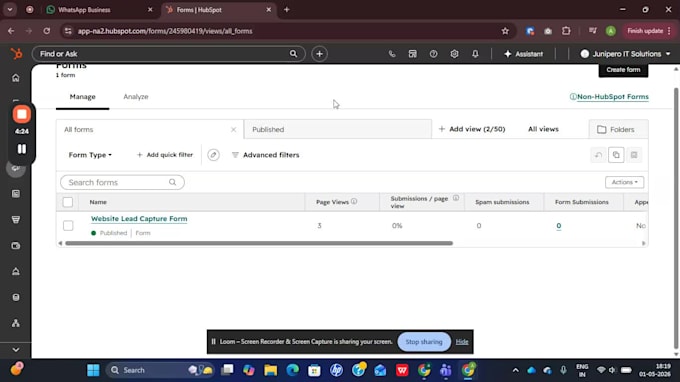Viewport: 680px width, 382px height.
Task: Open the quick create plus button
Action: (320, 54)
